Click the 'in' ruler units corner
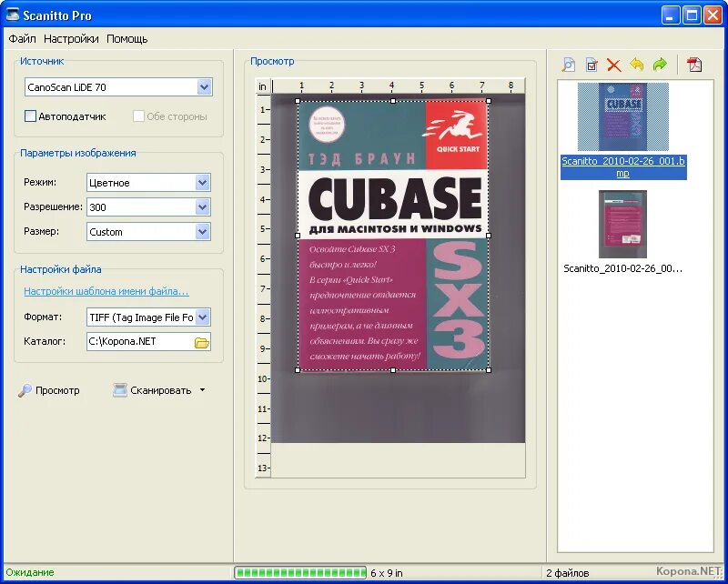 coord(263,86)
